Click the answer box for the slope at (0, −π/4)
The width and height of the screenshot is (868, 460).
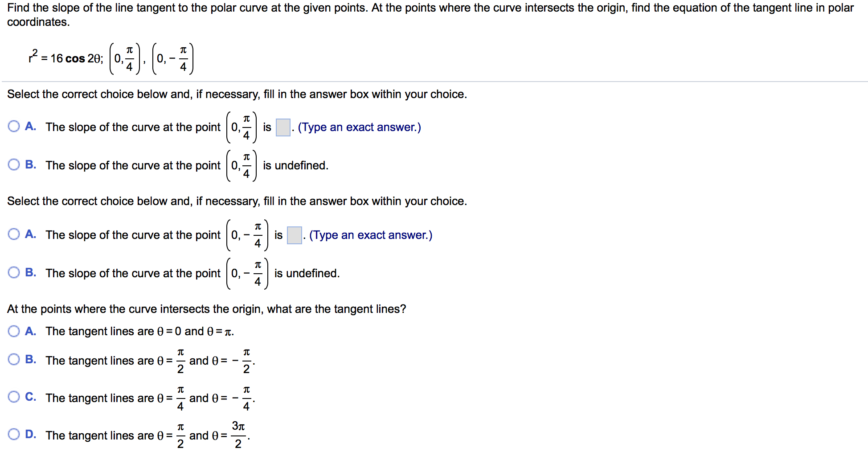[294, 235]
